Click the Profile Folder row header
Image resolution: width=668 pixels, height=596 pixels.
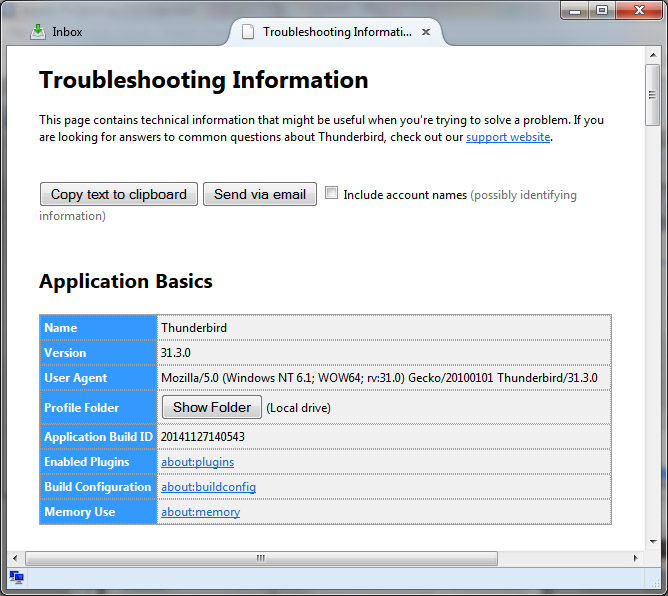[x=98, y=407]
